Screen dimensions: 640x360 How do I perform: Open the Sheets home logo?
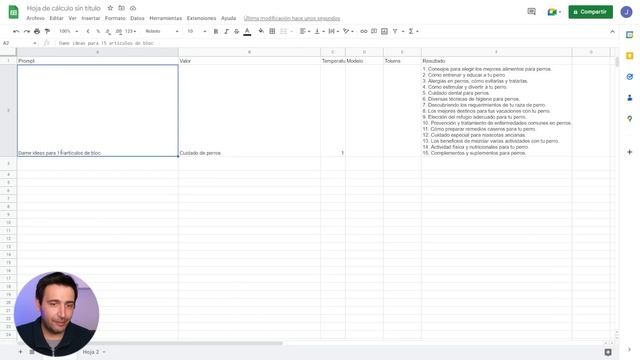pos(13,12)
